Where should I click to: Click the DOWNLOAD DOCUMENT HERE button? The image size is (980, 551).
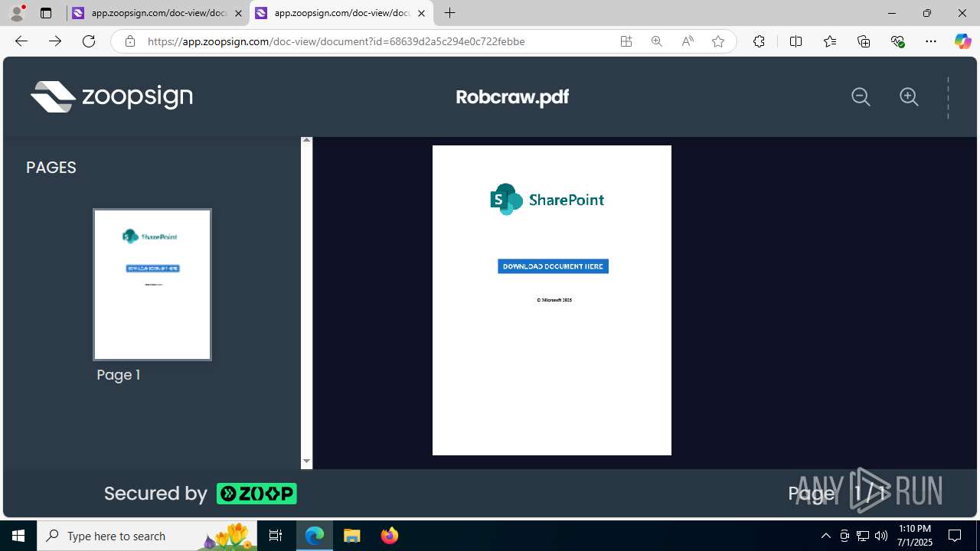pos(553,266)
